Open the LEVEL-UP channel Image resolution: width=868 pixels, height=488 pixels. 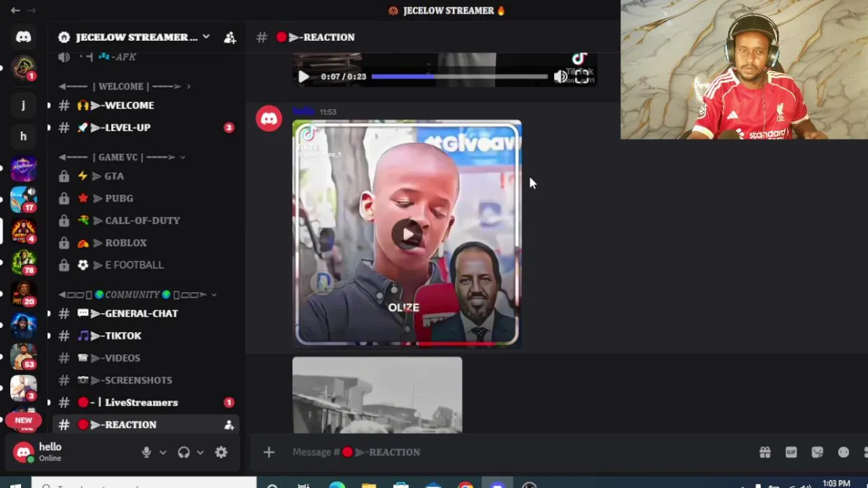(146, 127)
